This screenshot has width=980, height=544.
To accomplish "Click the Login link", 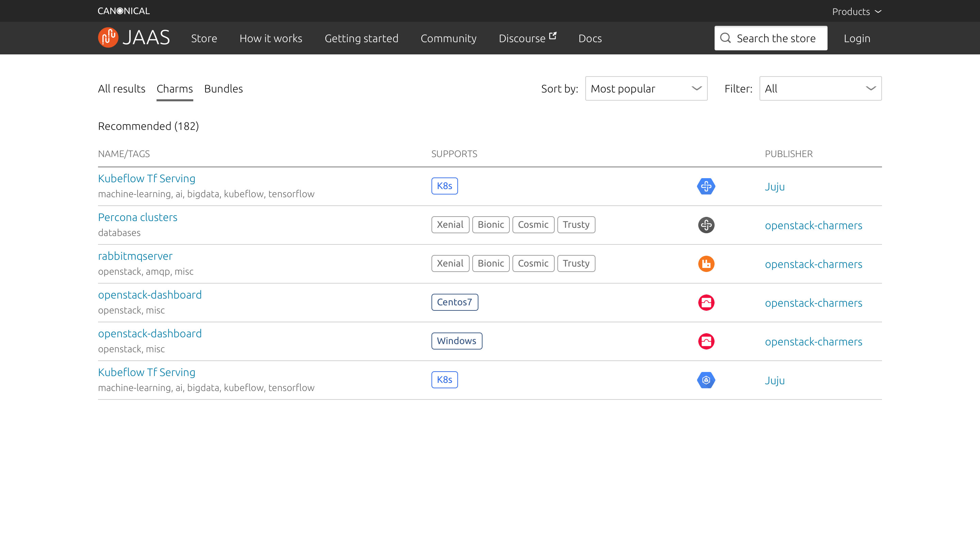I will click(x=857, y=38).
